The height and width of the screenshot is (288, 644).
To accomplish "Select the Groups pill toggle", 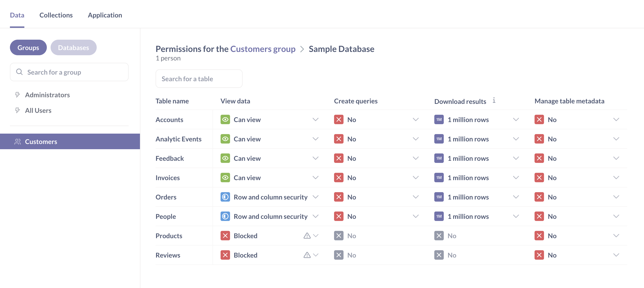I will (28, 47).
